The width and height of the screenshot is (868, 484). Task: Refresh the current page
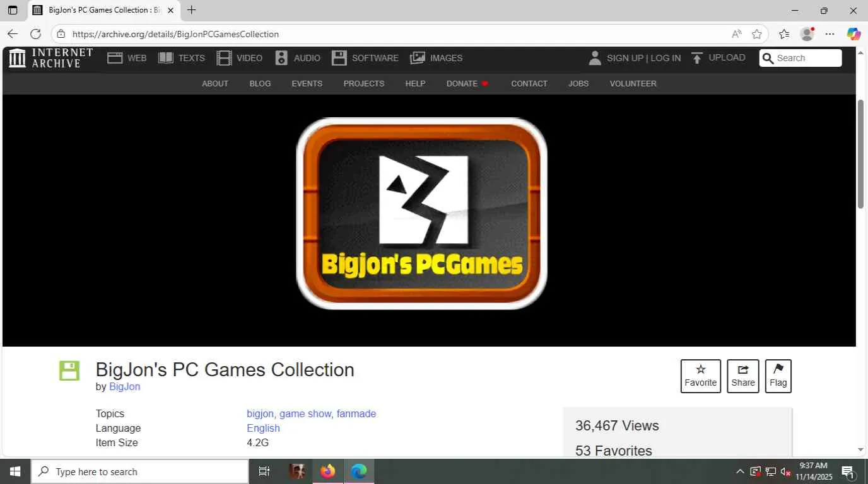(x=35, y=34)
